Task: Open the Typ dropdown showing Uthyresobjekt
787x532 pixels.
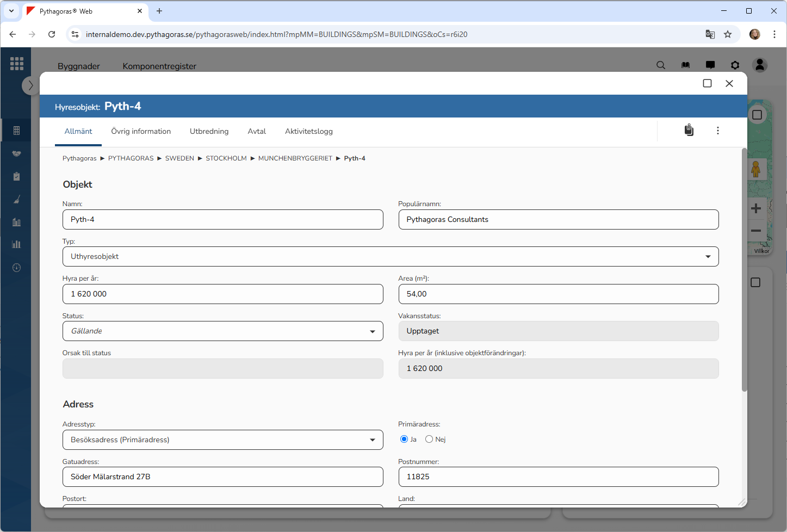Action: [391, 257]
